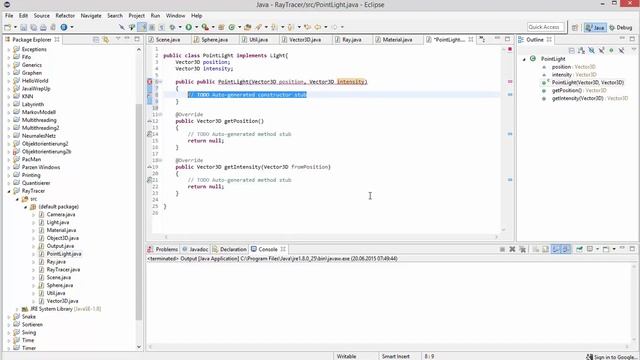This screenshot has height=360, width=640.
Task: Collapse PointLight class in Outline
Action: [x=524, y=59]
